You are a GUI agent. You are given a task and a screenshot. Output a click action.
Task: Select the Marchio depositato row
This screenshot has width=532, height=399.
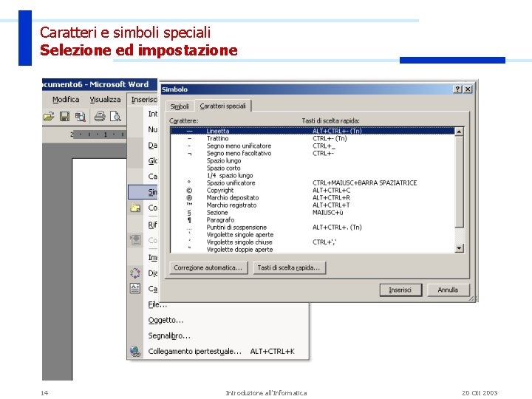click(x=312, y=198)
